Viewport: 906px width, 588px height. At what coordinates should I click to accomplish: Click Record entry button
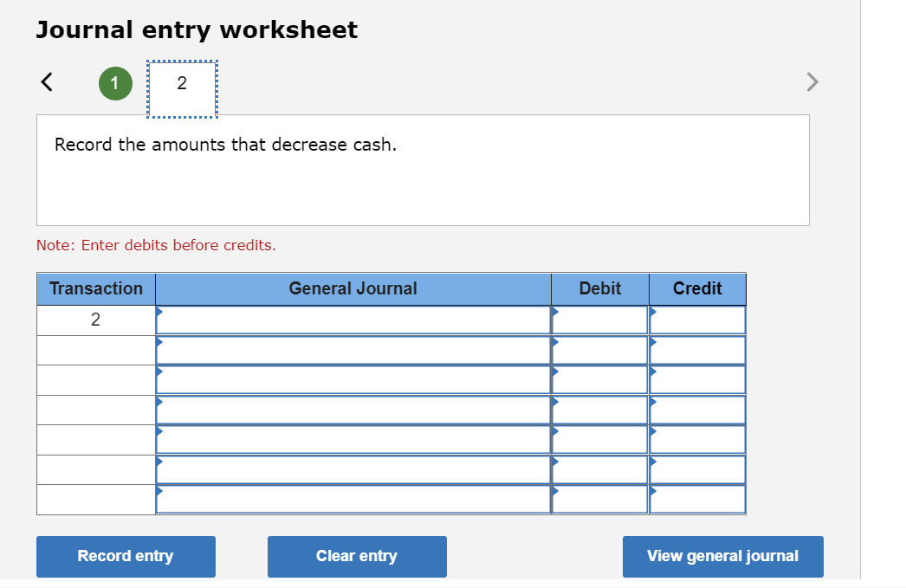(126, 556)
